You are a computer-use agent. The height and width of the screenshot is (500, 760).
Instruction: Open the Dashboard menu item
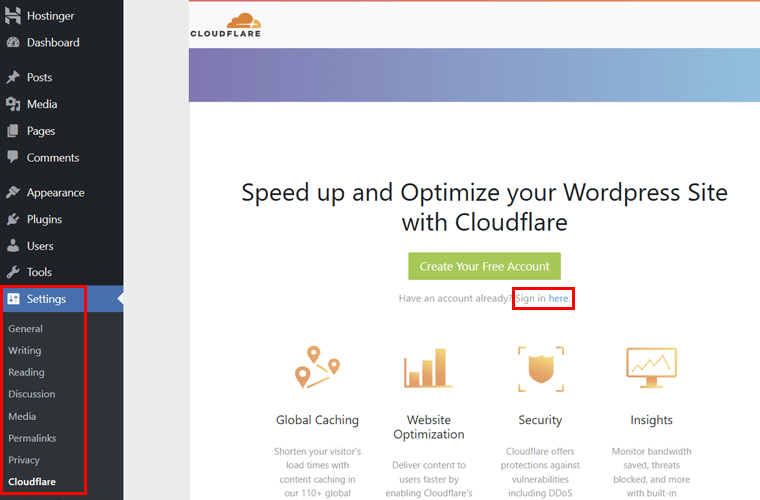62,42
